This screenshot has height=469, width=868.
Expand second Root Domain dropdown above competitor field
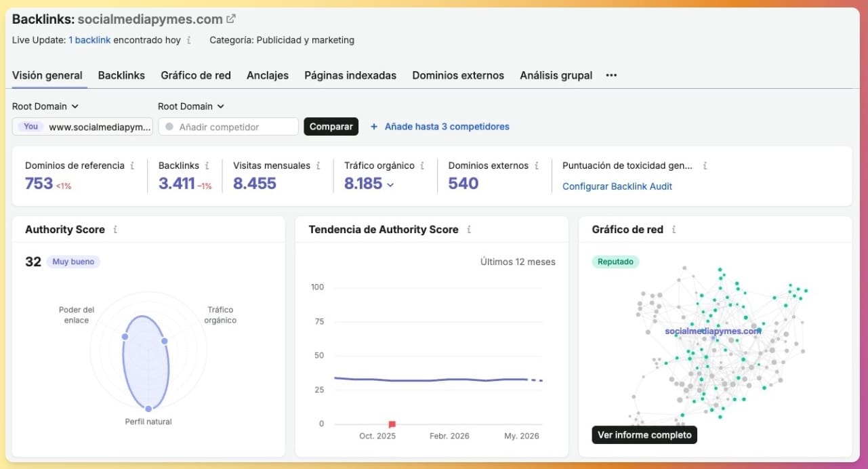click(x=191, y=106)
